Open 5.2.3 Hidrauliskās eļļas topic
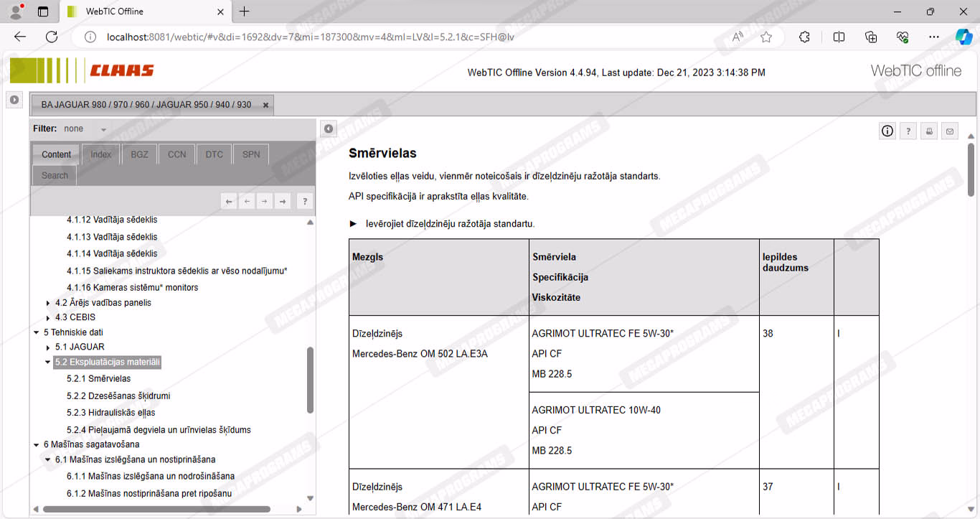Image resolution: width=980 pixels, height=519 pixels. pos(110,413)
